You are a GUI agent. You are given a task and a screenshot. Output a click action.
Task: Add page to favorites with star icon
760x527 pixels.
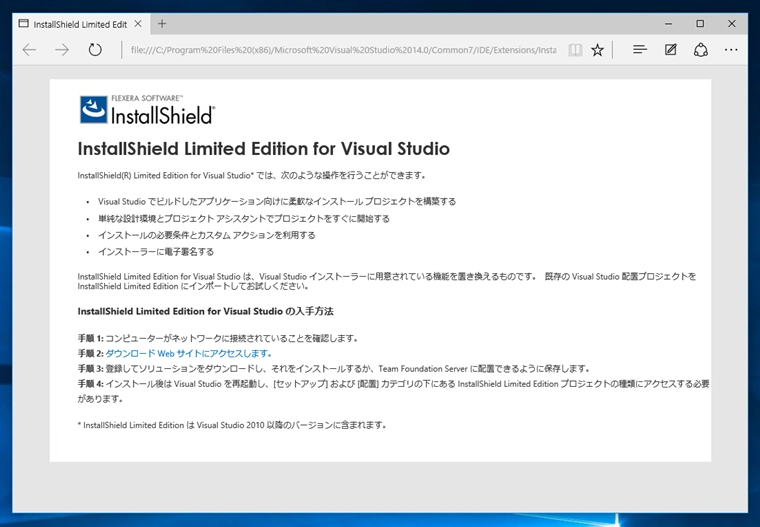[x=598, y=50]
